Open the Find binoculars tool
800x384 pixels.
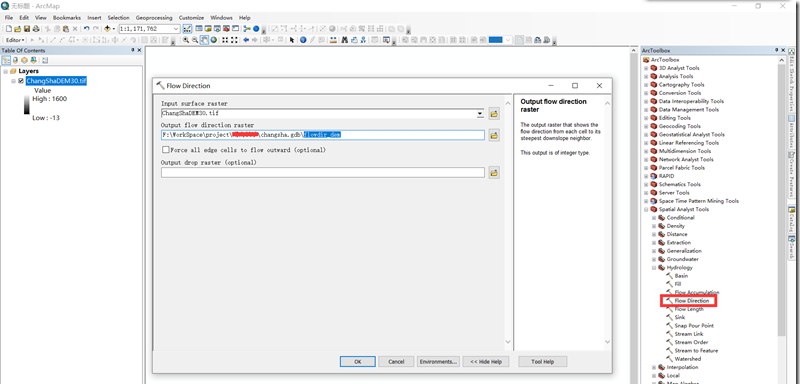tap(345, 40)
